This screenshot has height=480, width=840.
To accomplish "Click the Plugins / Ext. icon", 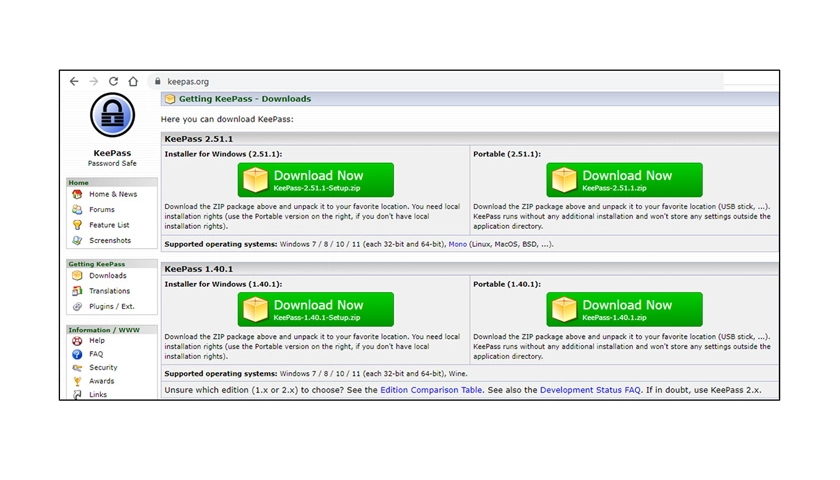I will pyautogui.click(x=77, y=306).
